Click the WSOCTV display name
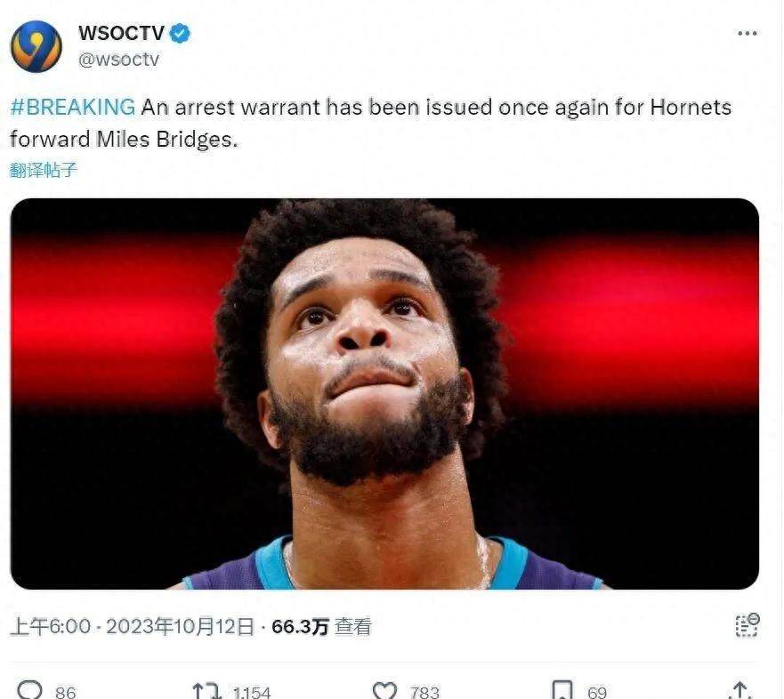 tap(121, 34)
